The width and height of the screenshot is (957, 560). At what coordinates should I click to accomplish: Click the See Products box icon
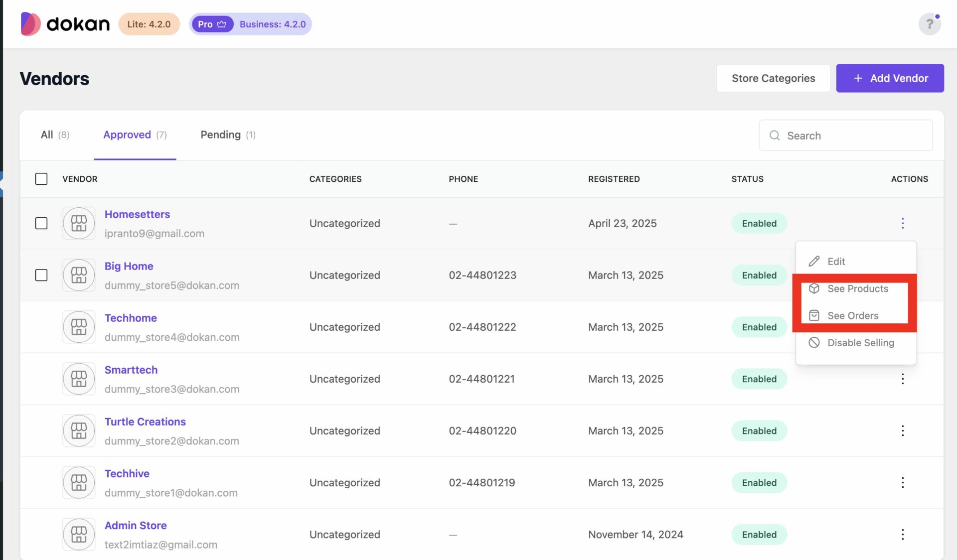[814, 288]
